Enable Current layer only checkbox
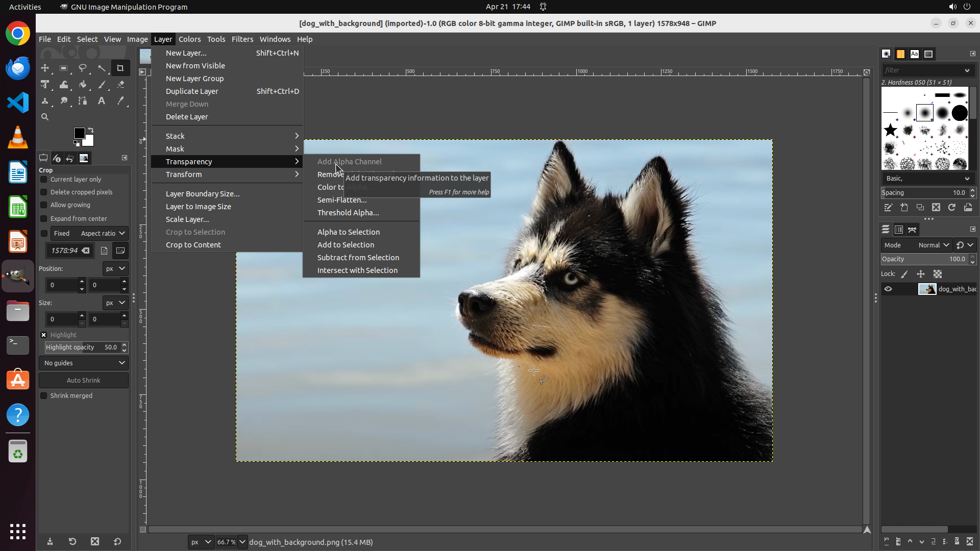 coord(44,180)
